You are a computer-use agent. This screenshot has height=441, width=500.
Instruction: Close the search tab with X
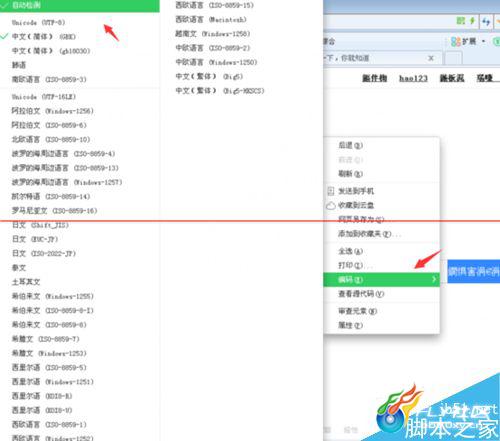pyautogui.click(x=431, y=58)
